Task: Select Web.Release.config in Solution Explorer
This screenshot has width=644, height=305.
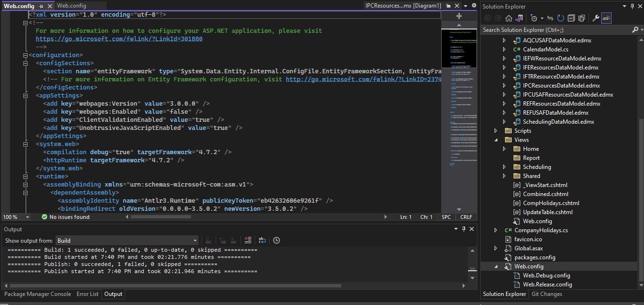Action: 547,285
